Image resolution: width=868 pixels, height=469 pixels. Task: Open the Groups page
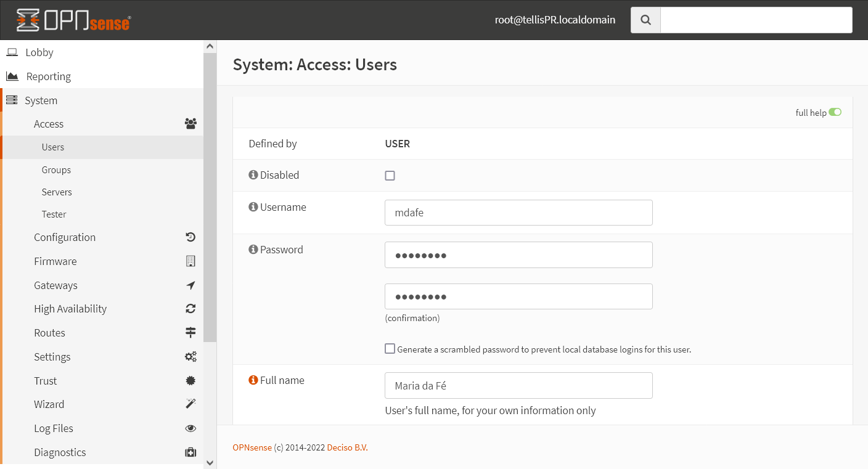[x=56, y=170]
